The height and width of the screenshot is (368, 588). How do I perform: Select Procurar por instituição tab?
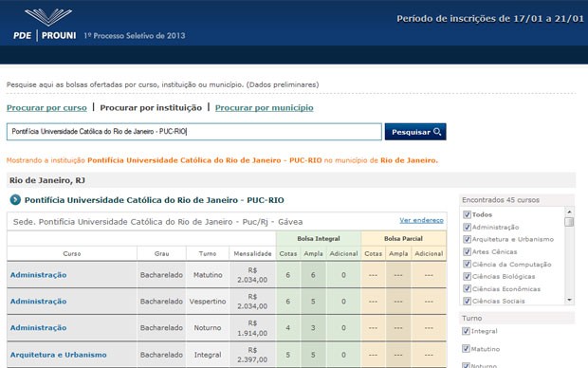point(151,108)
